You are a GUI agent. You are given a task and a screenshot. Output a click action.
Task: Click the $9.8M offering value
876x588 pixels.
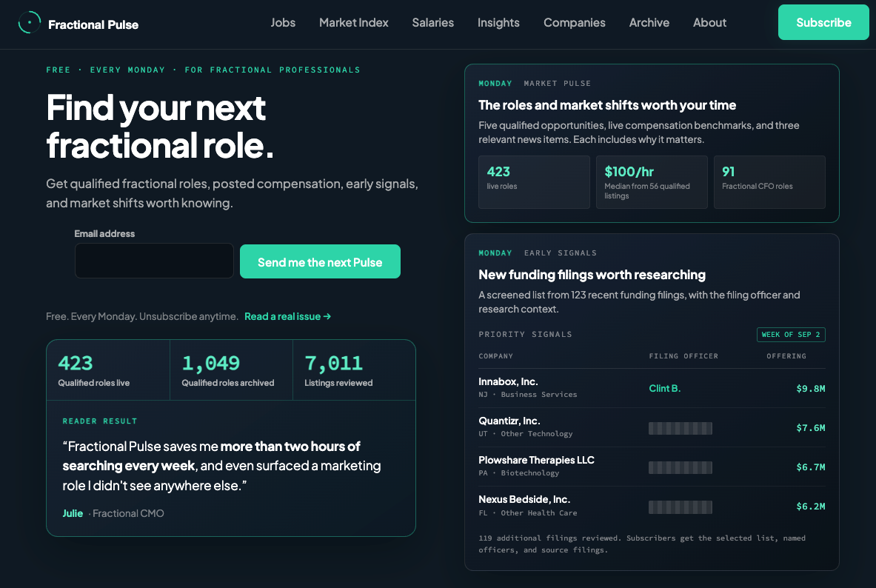click(x=811, y=389)
